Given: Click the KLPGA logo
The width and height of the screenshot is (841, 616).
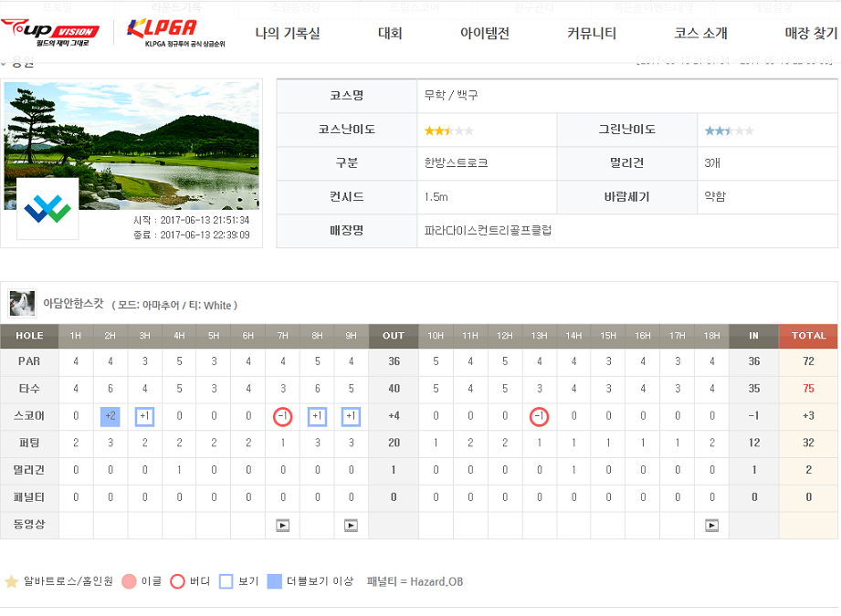Looking at the screenshot, I should click(x=162, y=32).
